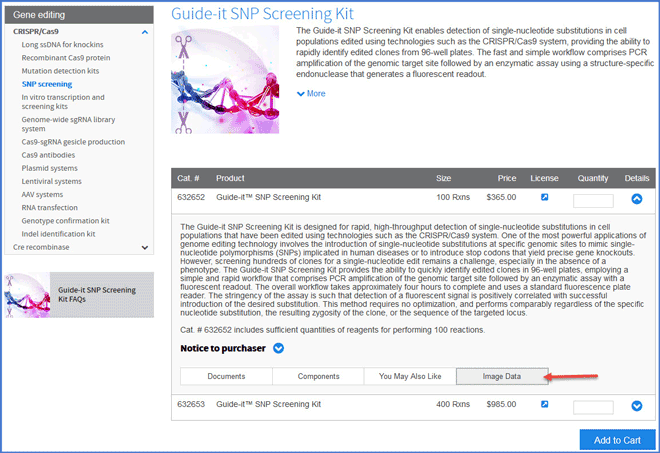Open license info icon for Cat. 632652
660x453 pixels.
point(544,197)
